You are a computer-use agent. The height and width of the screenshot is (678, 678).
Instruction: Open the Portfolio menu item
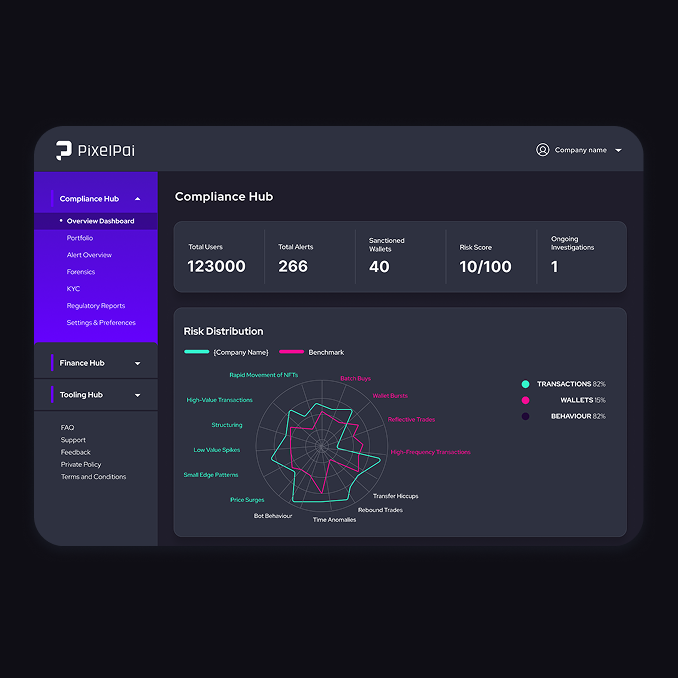tap(80, 238)
